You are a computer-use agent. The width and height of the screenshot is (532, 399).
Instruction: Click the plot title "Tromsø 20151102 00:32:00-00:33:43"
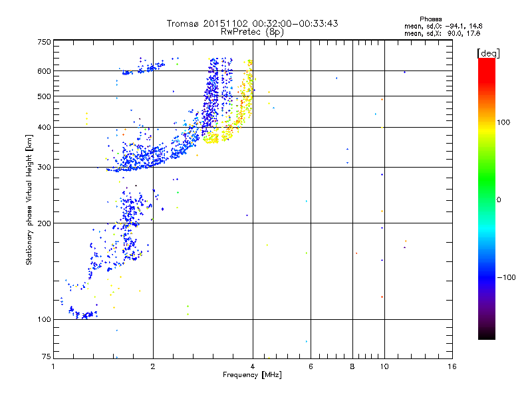(252, 23)
